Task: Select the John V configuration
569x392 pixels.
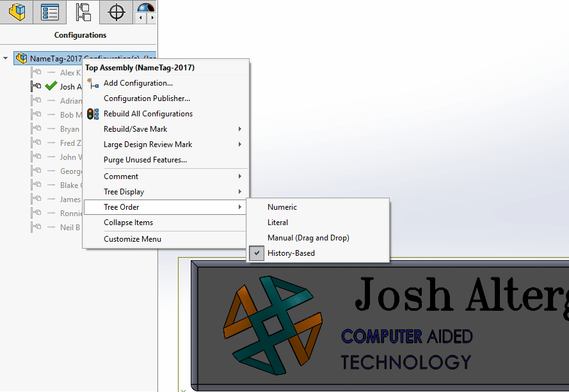Action: pyautogui.click(x=71, y=157)
